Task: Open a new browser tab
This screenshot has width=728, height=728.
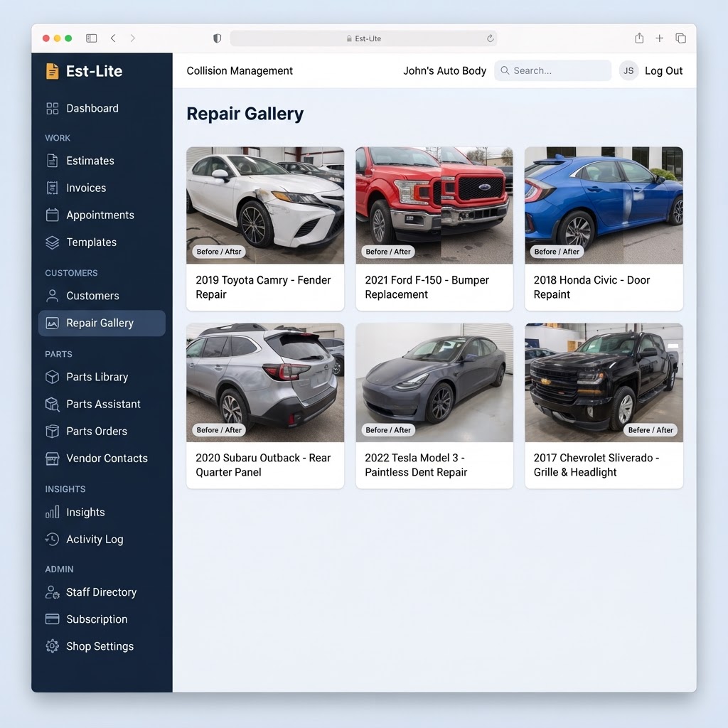Action: coord(659,38)
